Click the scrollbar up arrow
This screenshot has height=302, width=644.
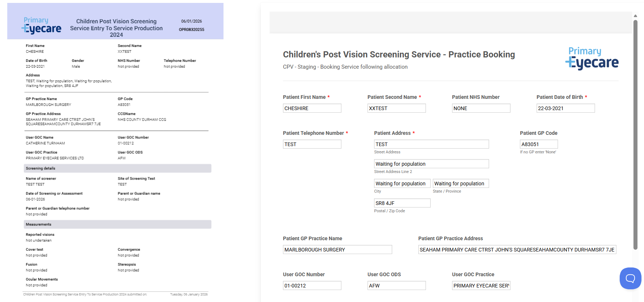click(635, 16)
